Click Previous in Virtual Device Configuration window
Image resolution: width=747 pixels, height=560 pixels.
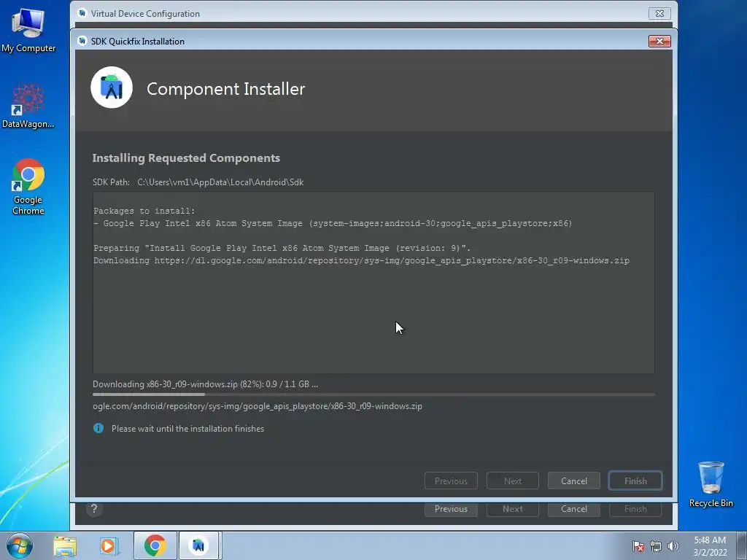451,508
